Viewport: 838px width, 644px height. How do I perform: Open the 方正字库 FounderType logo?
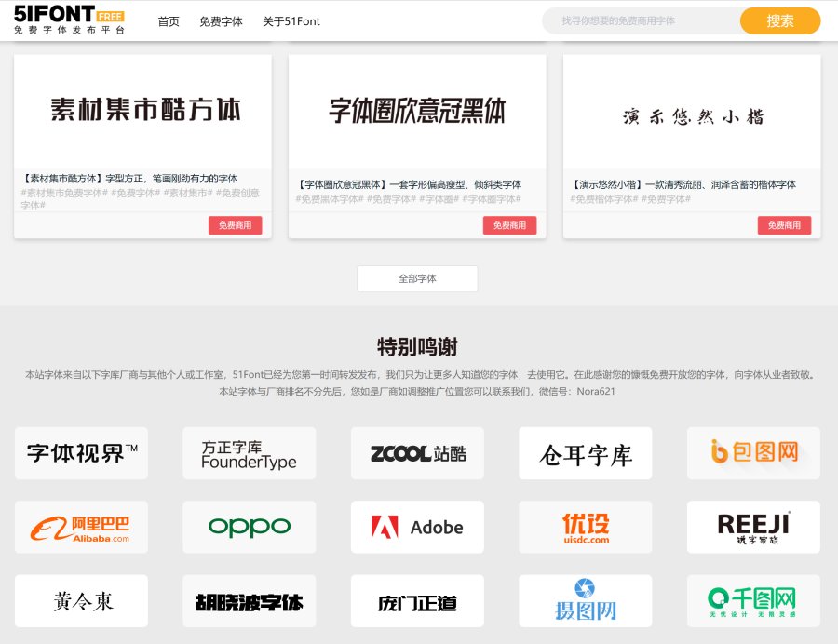pyautogui.click(x=249, y=453)
